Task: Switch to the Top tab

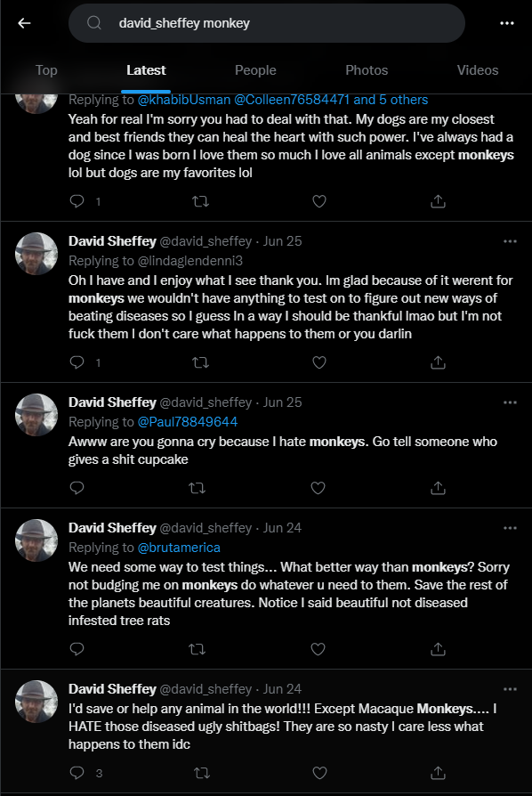Action: pos(46,70)
